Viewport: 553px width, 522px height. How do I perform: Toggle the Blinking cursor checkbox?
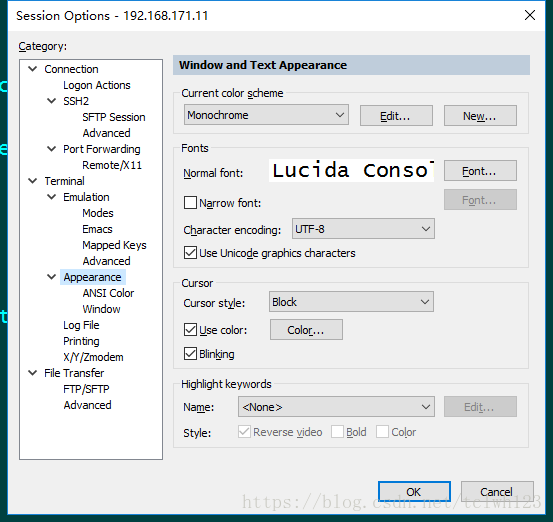point(190,354)
